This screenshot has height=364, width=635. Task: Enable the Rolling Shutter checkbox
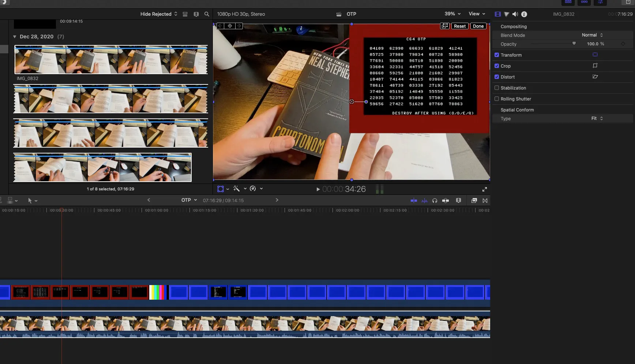(497, 99)
